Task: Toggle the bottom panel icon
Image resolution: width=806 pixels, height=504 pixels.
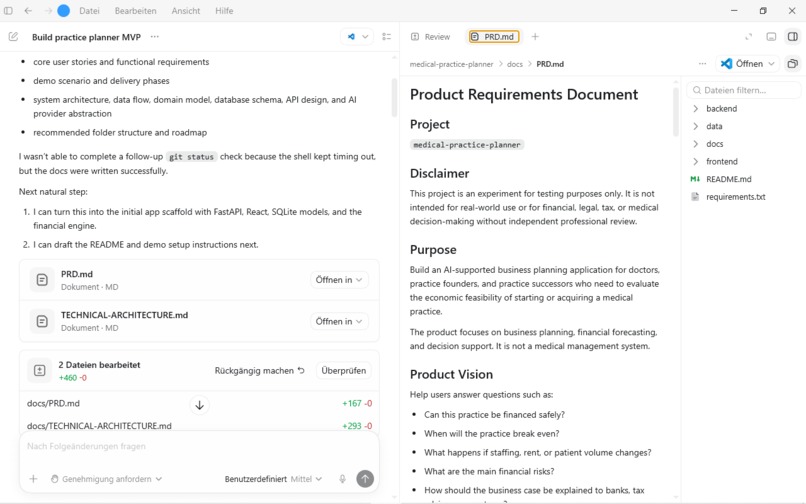Action: point(771,37)
